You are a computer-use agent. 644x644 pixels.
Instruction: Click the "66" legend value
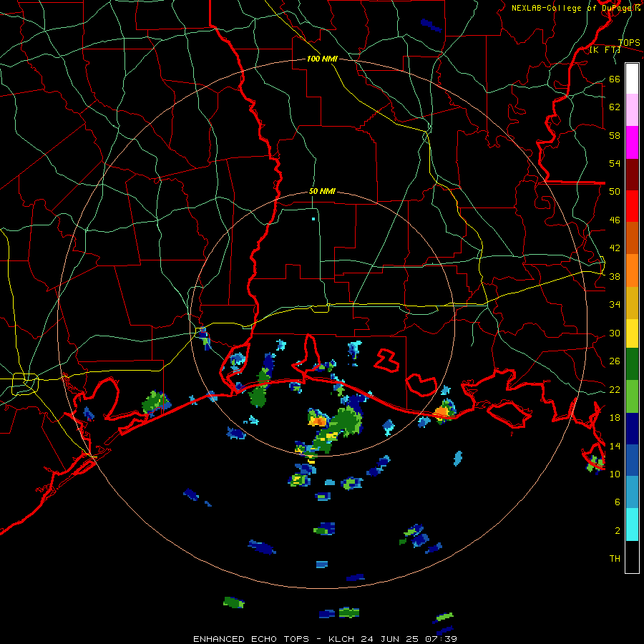[615, 79]
